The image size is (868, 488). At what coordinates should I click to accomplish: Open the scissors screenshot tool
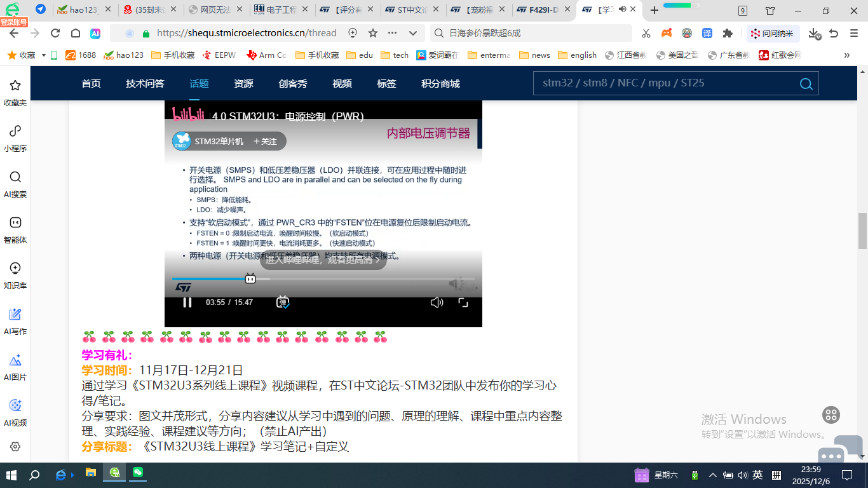646,33
